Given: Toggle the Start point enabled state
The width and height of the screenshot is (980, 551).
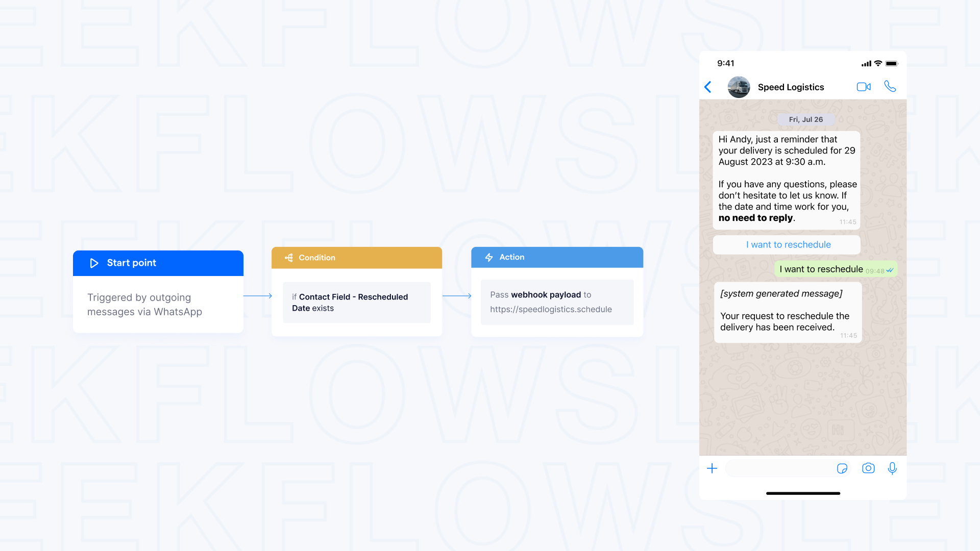Looking at the screenshot, I should pos(94,262).
